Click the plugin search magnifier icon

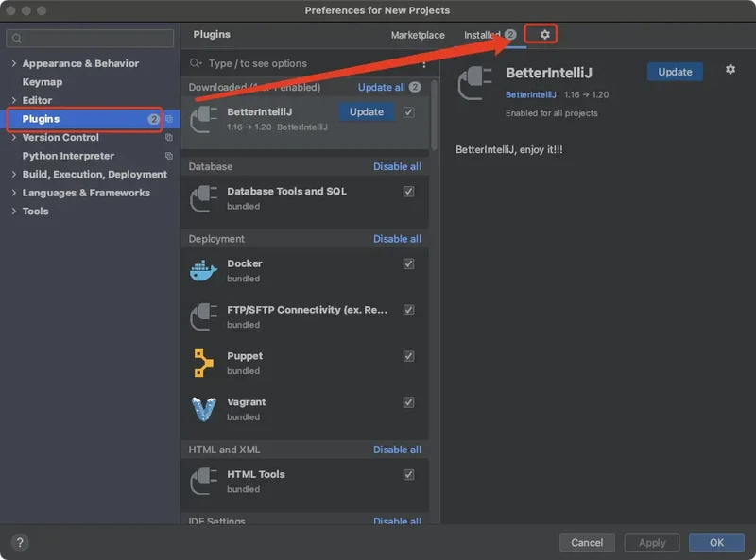pos(196,63)
